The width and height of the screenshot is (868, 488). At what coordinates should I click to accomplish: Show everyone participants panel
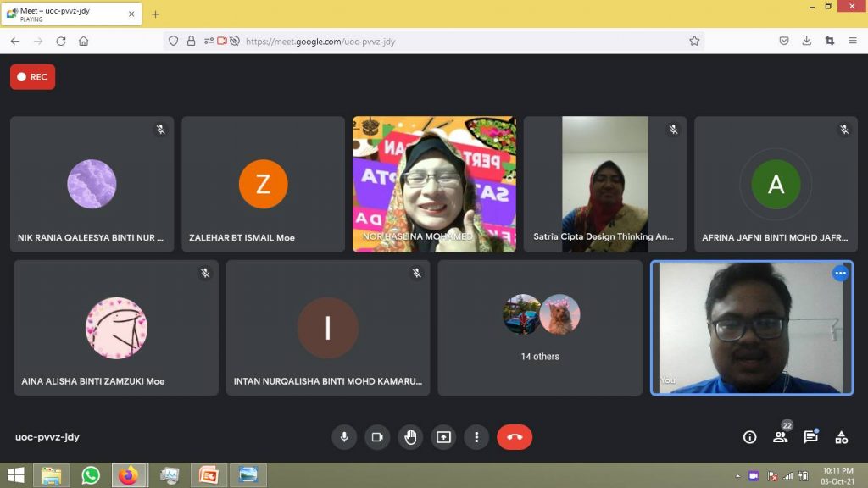[780, 437]
